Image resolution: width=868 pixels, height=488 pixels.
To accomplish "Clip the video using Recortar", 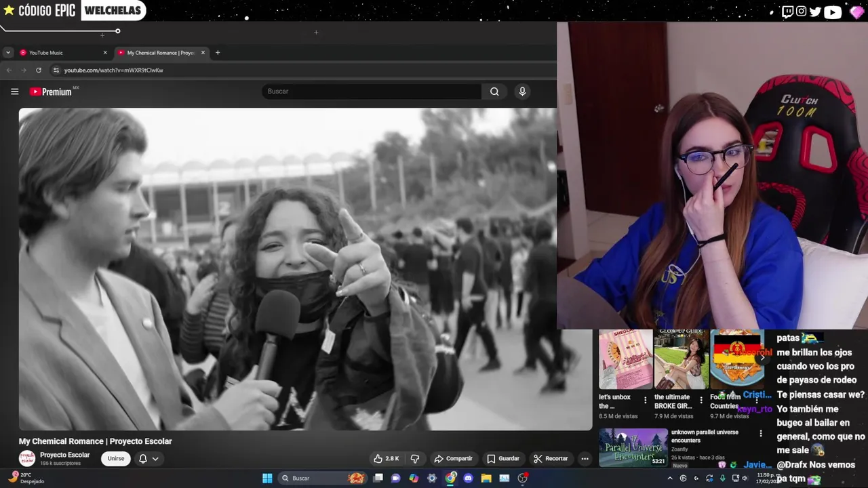I will point(550,459).
